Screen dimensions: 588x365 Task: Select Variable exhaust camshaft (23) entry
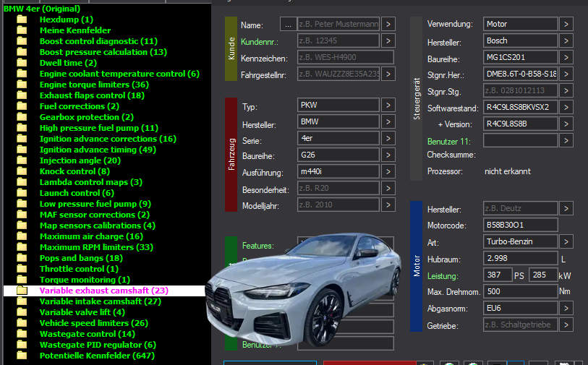click(x=104, y=291)
